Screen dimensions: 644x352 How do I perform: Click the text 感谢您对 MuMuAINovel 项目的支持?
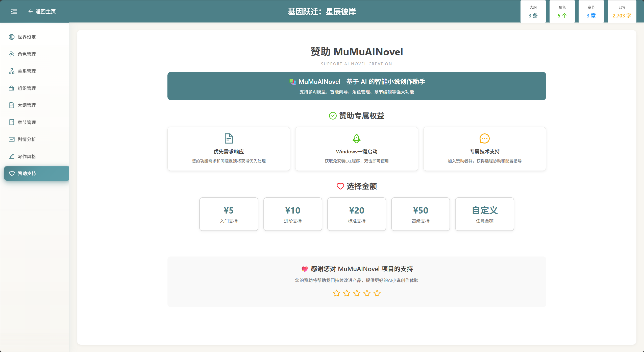point(362,269)
